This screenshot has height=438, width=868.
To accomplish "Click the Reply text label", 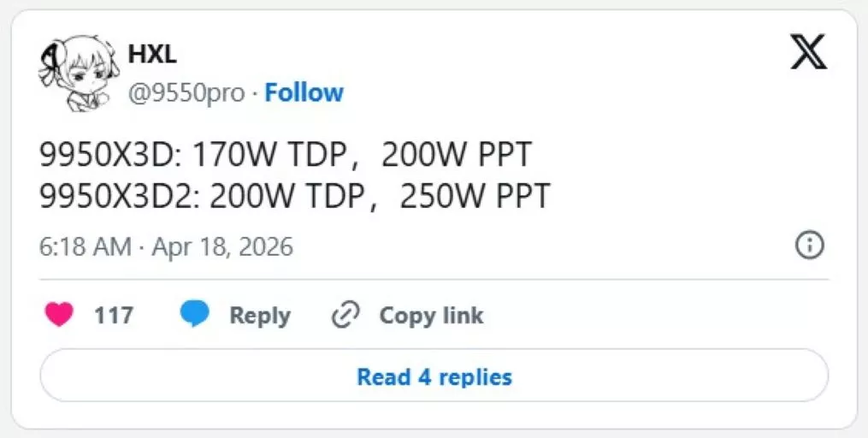I will [x=260, y=316].
